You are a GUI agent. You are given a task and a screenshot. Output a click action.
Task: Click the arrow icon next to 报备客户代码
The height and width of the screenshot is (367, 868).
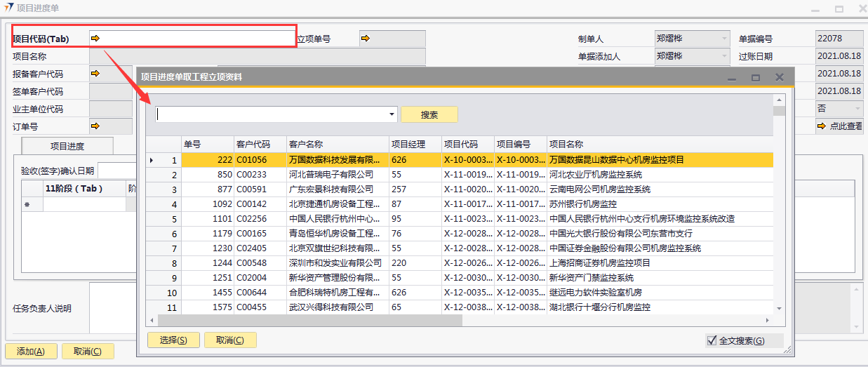click(95, 73)
